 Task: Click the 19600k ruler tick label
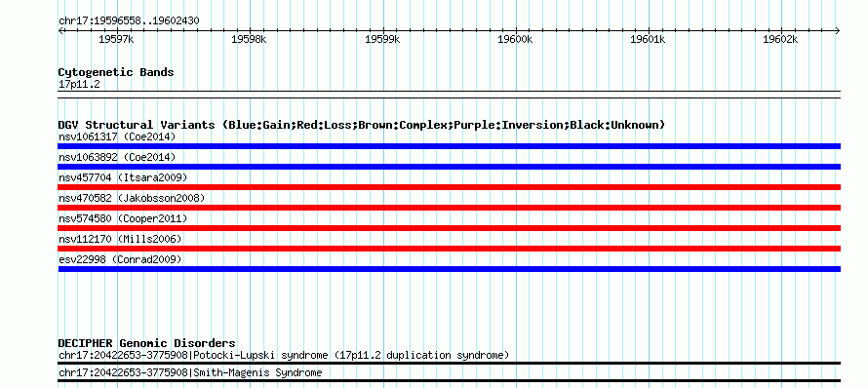(515, 39)
